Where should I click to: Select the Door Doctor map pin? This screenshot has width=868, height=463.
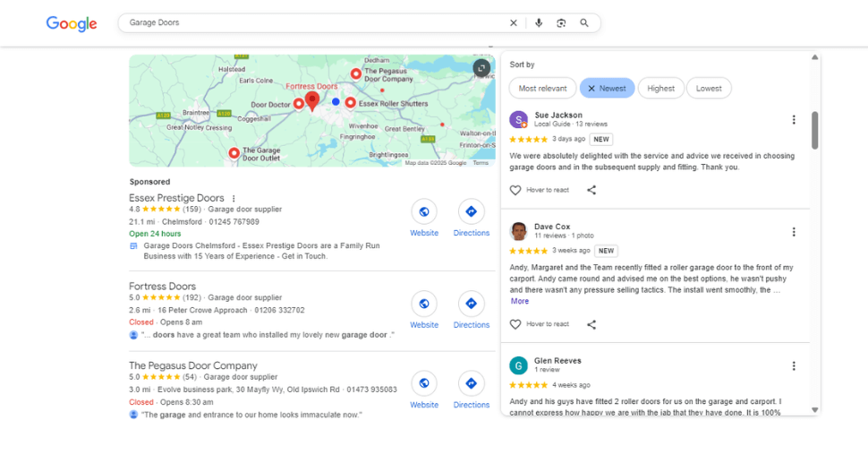click(298, 104)
